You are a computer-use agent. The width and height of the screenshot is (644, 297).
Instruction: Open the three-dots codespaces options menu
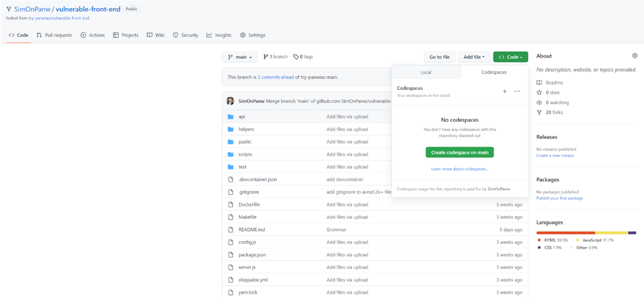click(517, 91)
